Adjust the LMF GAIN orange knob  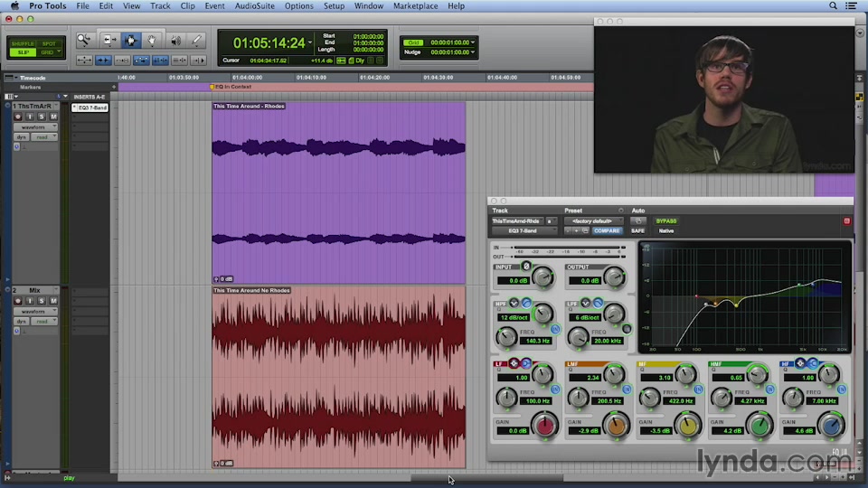pos(616,426)
